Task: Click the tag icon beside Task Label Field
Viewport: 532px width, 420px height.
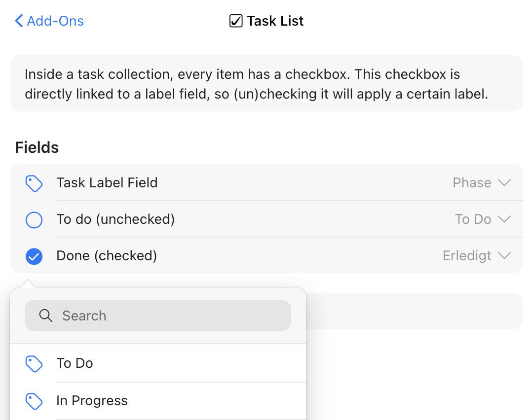Action: coord(34,183)
